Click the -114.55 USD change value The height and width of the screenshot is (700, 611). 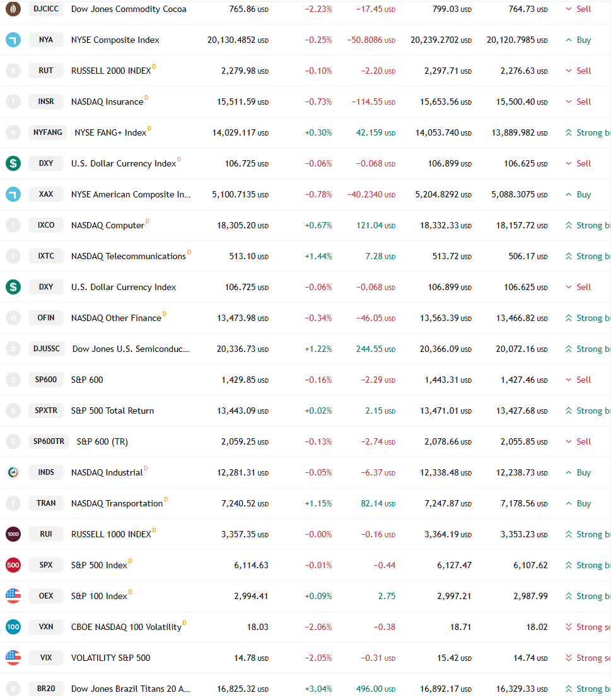pos(373,102)
